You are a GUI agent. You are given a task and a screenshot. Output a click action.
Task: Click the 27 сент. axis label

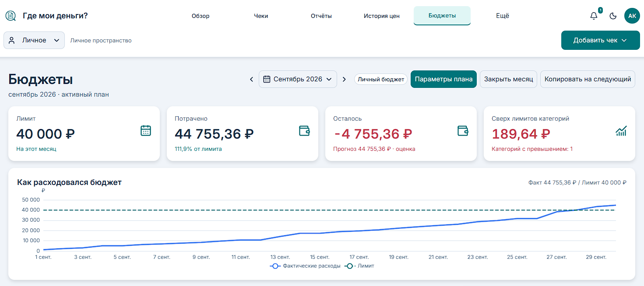coord(556,257)
